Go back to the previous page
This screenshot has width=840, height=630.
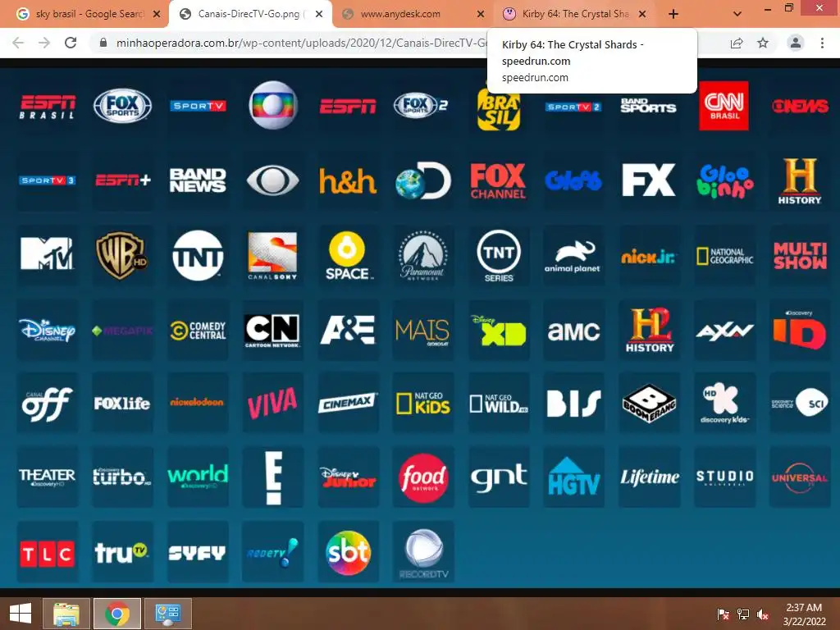(x=18, y=43)
